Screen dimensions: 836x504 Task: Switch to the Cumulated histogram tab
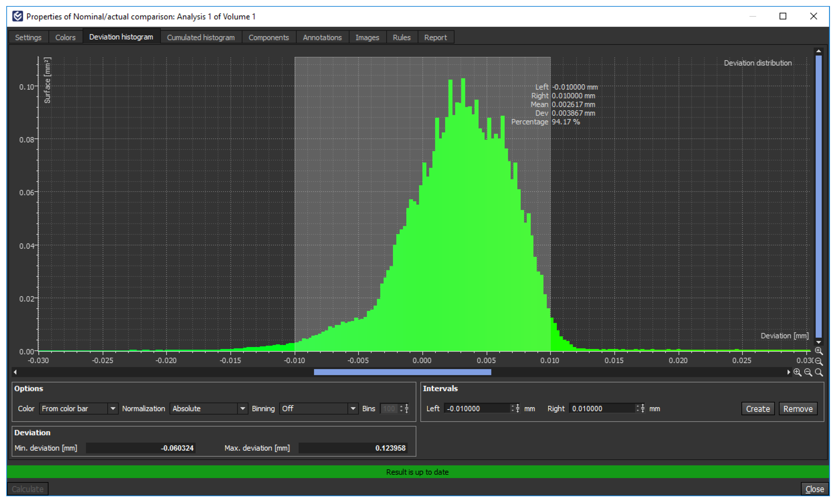point(201,37)
